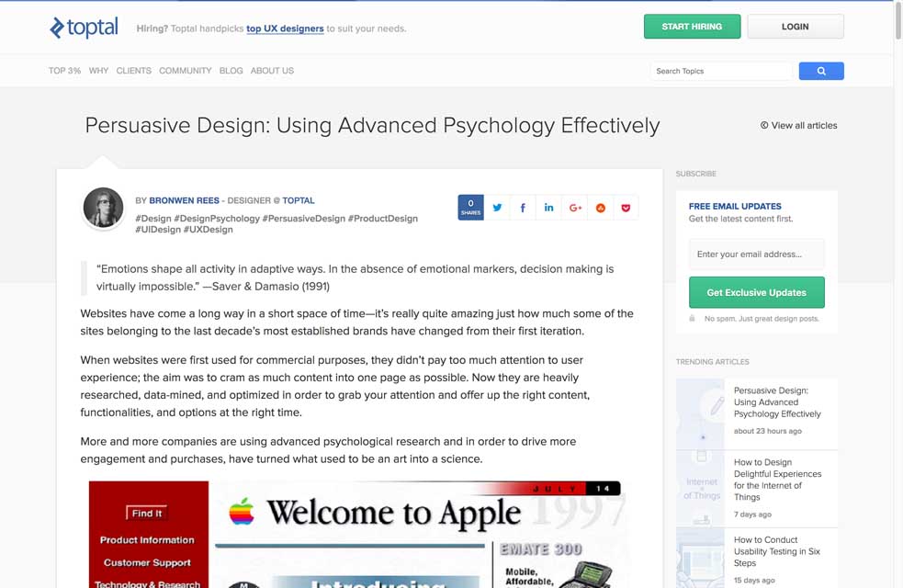Viewport: 903px width, 588px height.
Task: Open the COMMUNITY navigation item
Action: pos(185,71)
